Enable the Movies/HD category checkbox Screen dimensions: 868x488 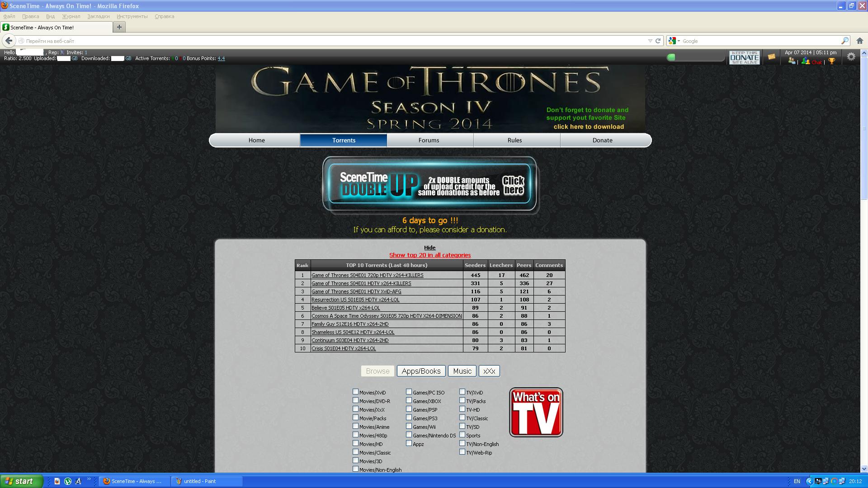355,443
